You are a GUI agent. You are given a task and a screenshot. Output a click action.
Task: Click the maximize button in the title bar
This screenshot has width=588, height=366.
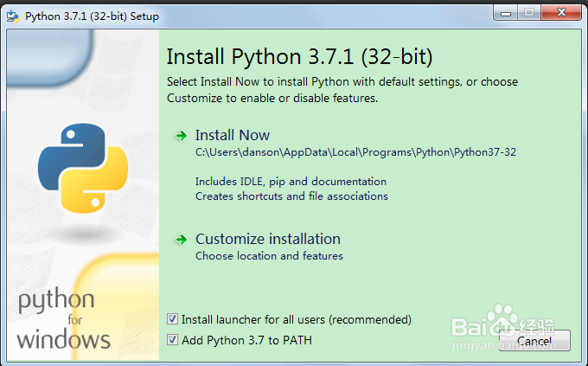[529, 13]
